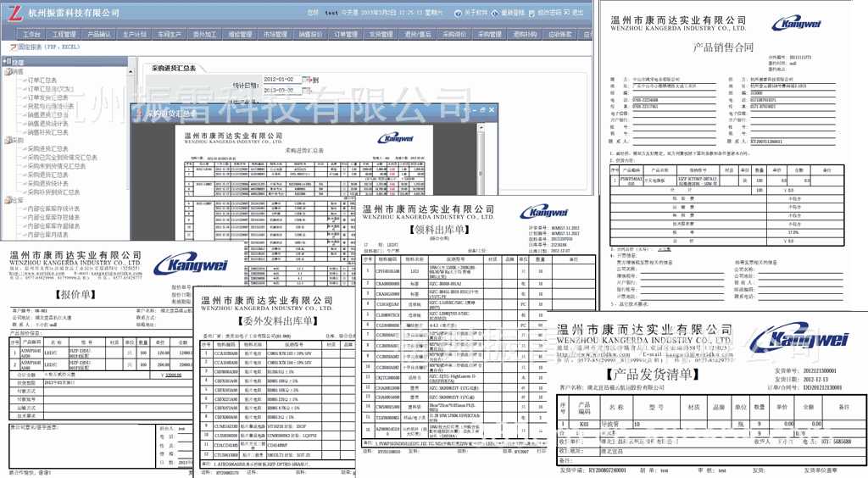Click the 关于软件 link in header

coord(476,13)
